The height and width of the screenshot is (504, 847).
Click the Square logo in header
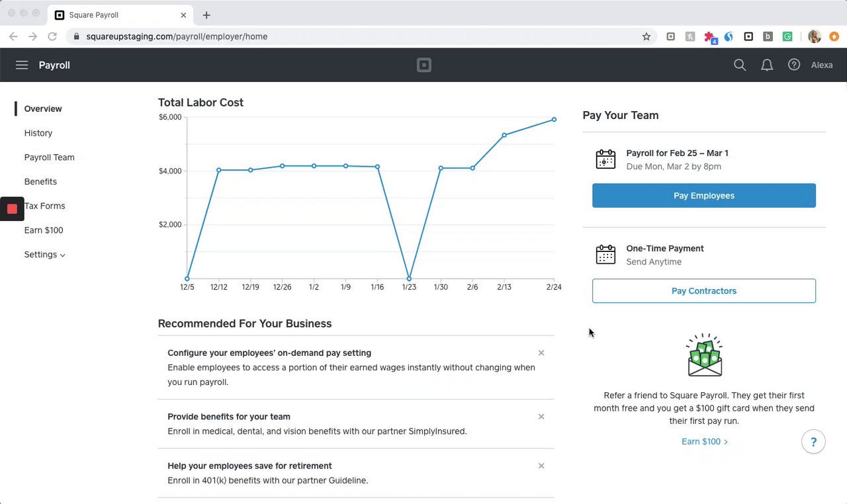click(423, 65)
